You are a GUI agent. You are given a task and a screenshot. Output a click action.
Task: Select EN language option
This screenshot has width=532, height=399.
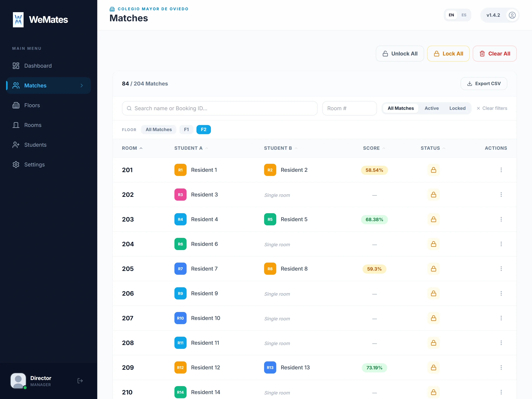[x=451, y=15]
